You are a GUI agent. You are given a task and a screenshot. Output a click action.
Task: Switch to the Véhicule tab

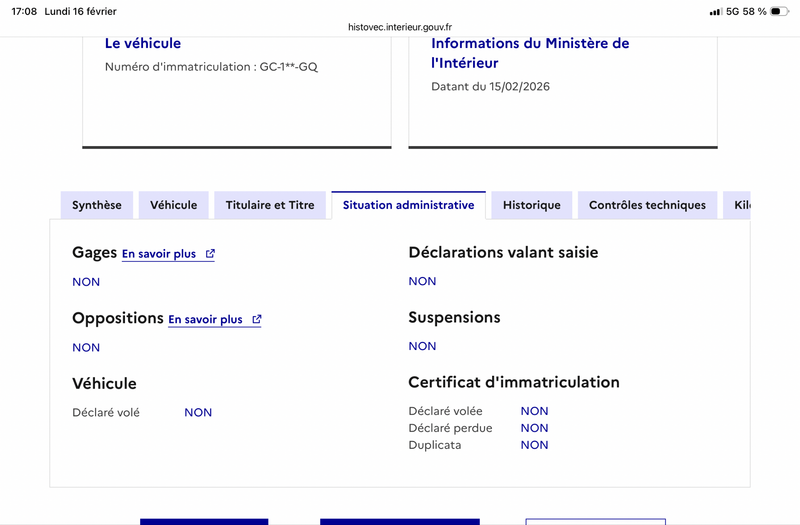point(173,205)
